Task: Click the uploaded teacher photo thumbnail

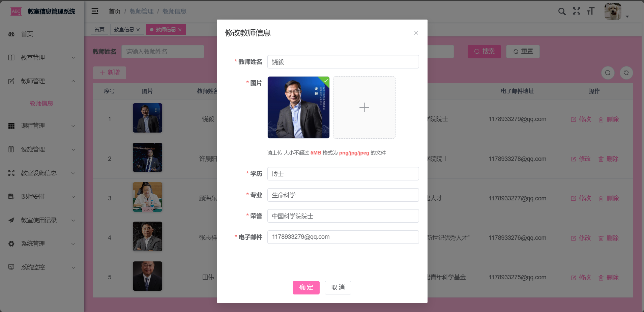Action: coord(298,107)
